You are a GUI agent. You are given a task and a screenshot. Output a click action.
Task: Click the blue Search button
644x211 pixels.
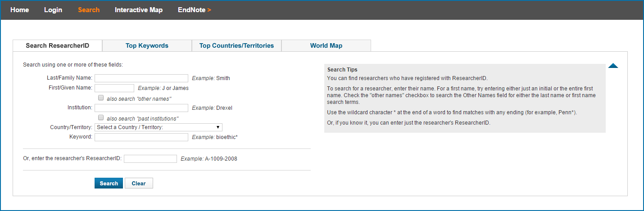click(109, 183)
